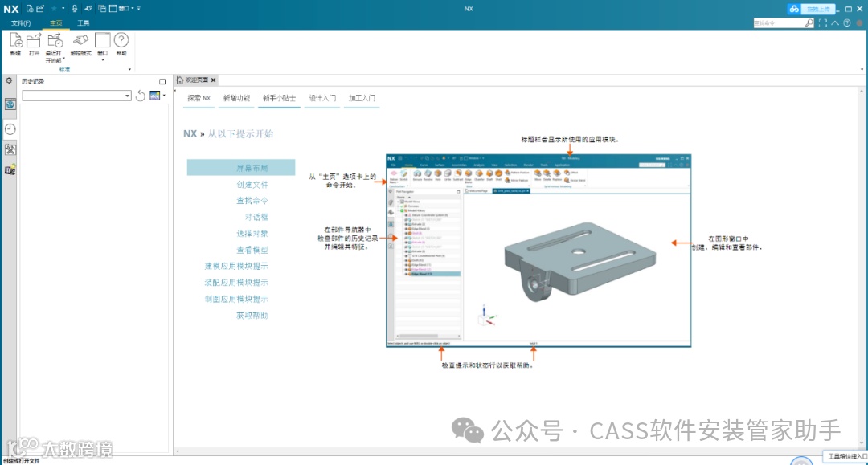
Task: Open the 探索 NX welcome tab
Action: pyautogui.click(x=199, y=98)
